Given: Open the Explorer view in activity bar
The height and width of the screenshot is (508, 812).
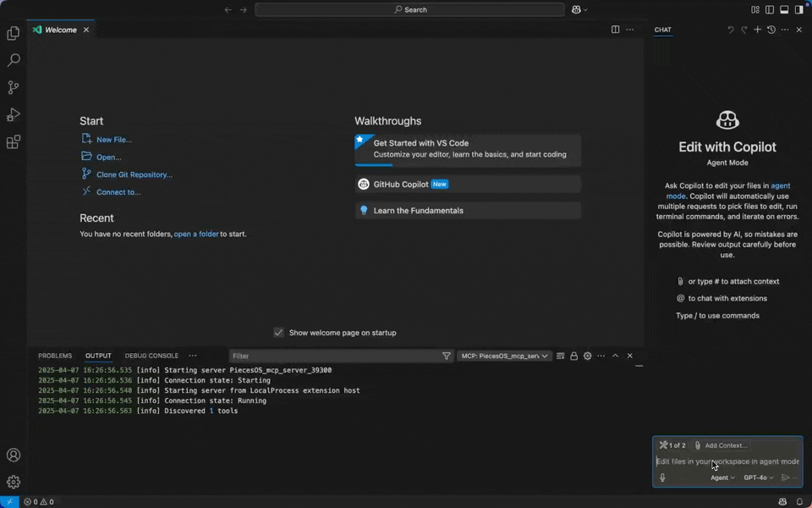Looking at the screenshot, I should tap(14, 33).
